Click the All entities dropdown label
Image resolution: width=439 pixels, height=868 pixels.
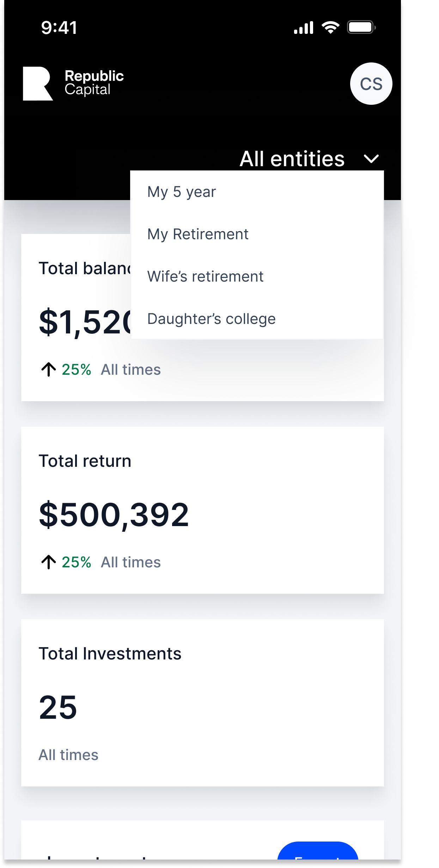pyautogui.click(x=292, y=159)
